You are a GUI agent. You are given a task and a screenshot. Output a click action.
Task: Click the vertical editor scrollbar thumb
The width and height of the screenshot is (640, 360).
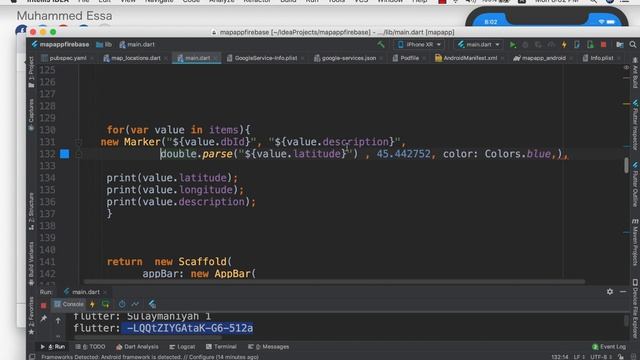[626, 165]
